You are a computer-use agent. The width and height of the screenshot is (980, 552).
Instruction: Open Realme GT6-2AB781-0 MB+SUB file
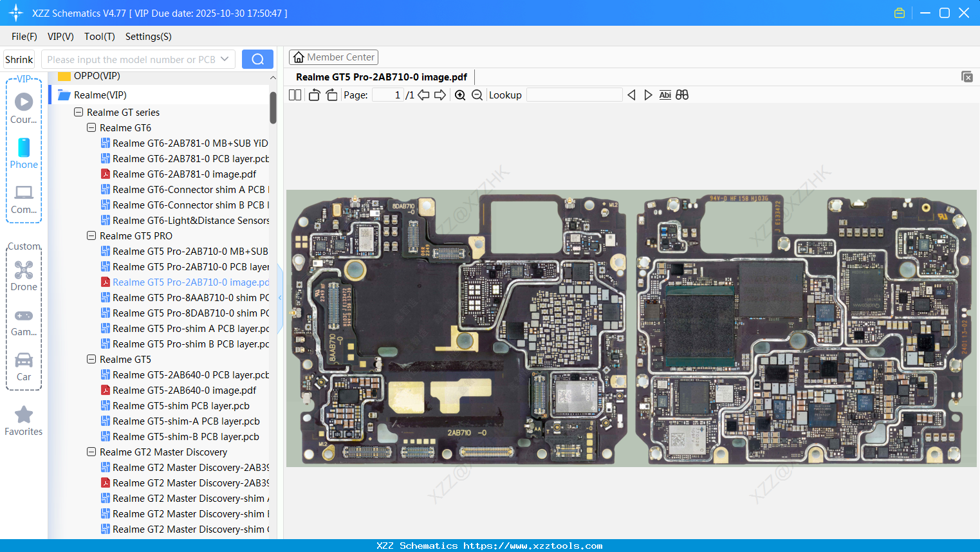(185, 143)
